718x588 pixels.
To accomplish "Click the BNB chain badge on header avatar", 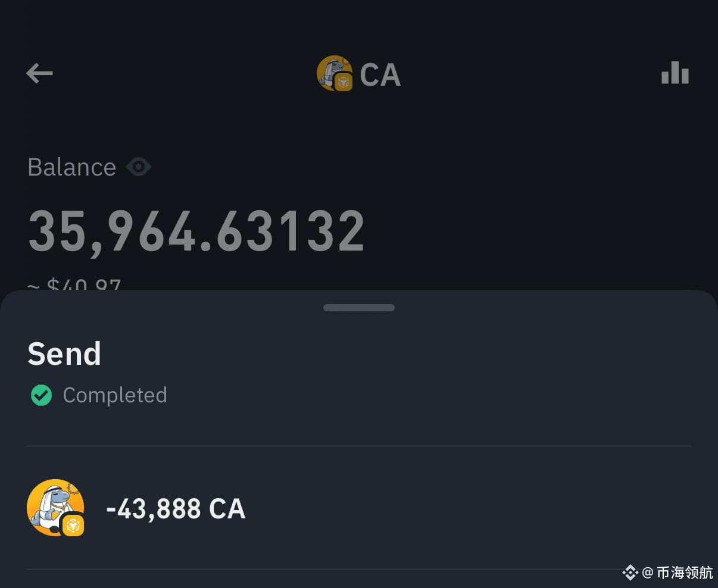I will 344,82.
